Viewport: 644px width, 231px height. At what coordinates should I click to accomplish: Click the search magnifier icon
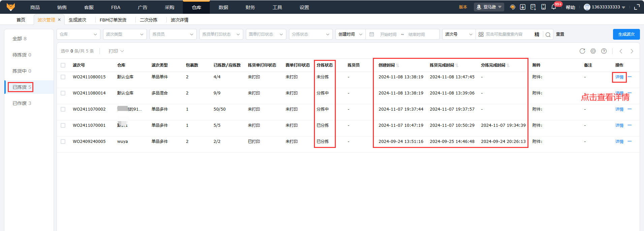[548, 34]
